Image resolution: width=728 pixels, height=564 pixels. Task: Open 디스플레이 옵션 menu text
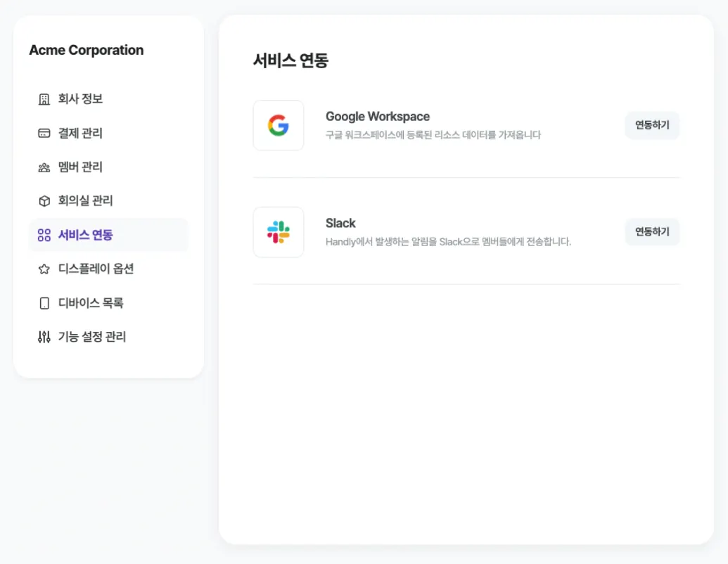coord(96,269)
